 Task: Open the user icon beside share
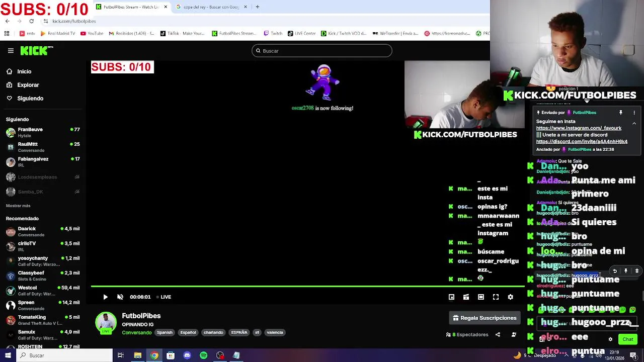pyautogui.click(x=514, y=334)
